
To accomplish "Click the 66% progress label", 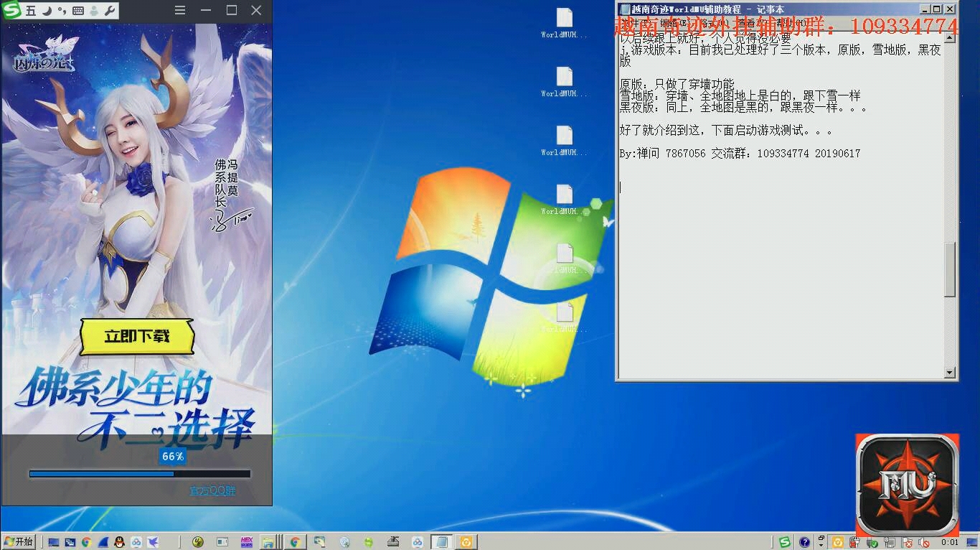I will 173,456.
